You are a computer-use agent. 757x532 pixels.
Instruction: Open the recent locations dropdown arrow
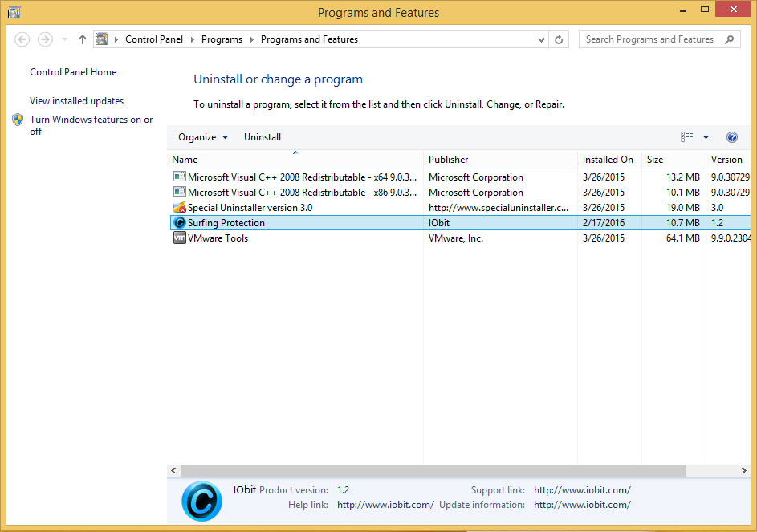click(64, 39)
